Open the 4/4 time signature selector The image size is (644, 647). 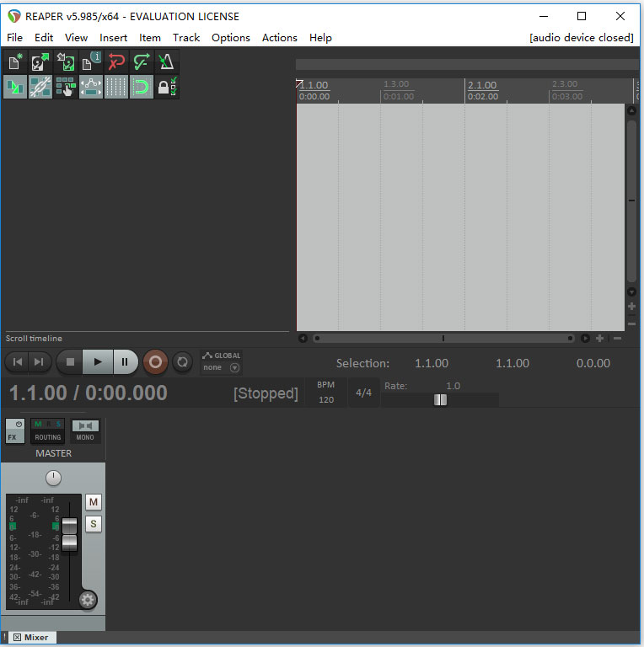[x=363, y=393]
